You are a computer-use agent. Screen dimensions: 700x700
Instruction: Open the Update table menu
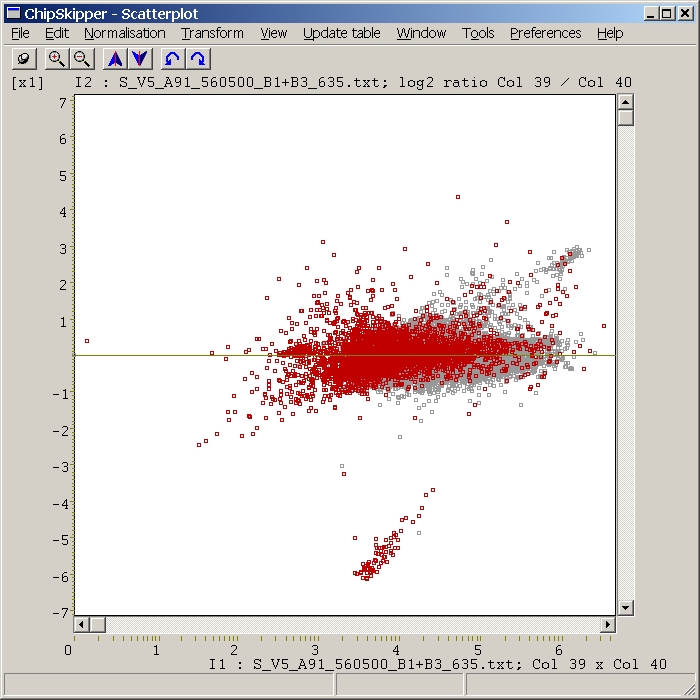(x=341, y=33)
